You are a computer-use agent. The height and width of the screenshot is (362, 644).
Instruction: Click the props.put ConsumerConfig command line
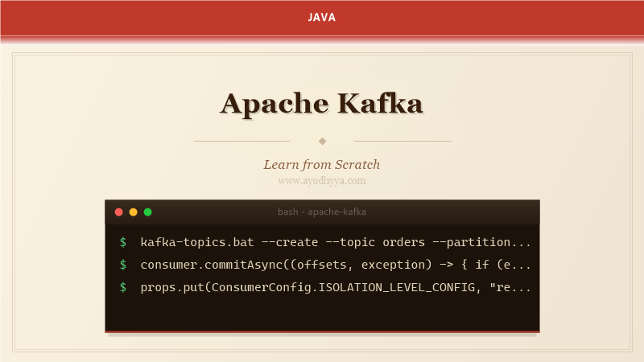coord(336,287)
